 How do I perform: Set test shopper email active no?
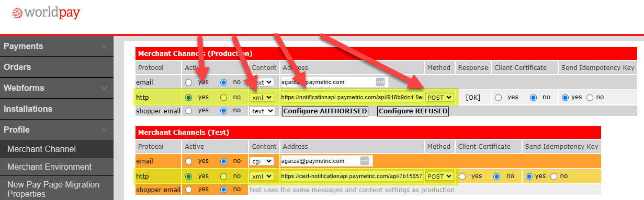[x=224, y=190]
